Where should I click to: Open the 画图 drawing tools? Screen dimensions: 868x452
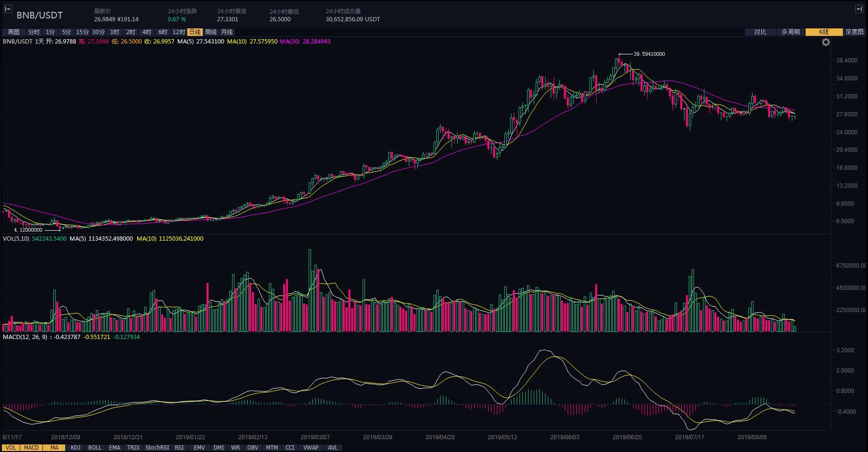pyautogui.click(x=14, y=32)
